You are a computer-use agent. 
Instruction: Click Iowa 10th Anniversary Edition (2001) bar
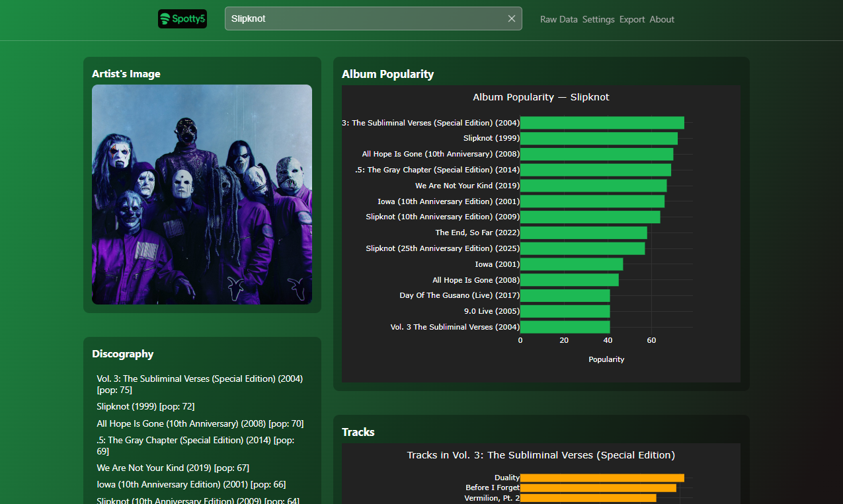tap(592, 201)
